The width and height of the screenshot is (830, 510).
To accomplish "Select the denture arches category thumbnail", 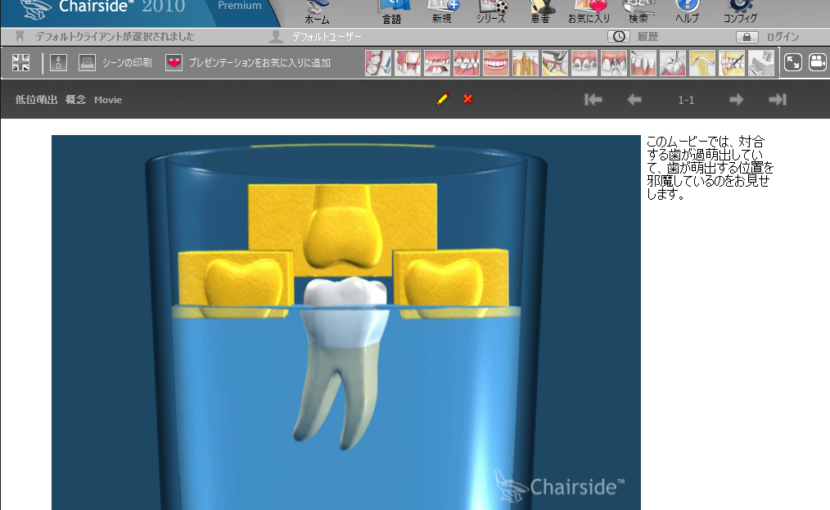I will (x=437, y=63).
